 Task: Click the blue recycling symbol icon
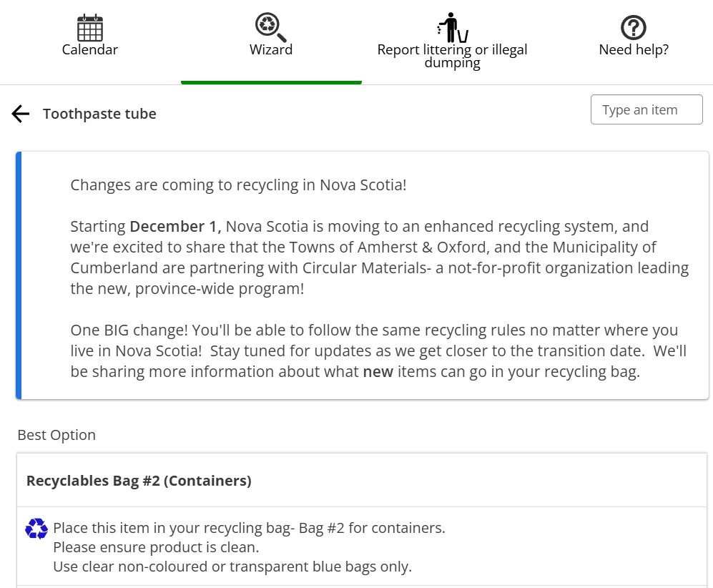(x=36, y=529)
